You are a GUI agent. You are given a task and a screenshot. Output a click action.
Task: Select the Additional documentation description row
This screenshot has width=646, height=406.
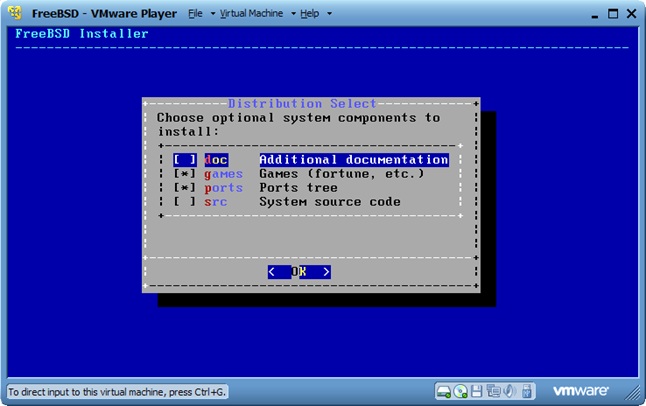353,160
